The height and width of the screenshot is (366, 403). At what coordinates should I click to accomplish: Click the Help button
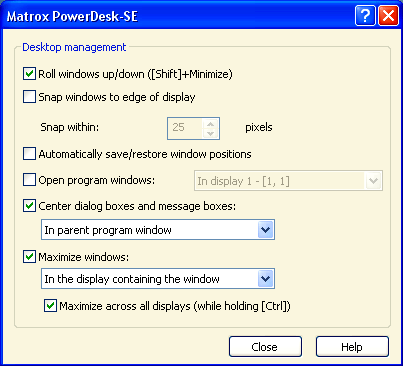point(352,347)
